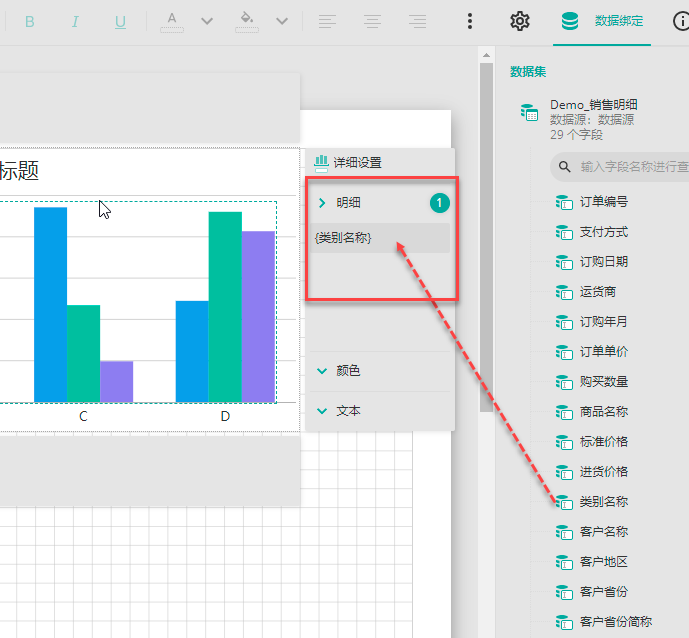Open the fill color dropdown arrow

[282, 22]
